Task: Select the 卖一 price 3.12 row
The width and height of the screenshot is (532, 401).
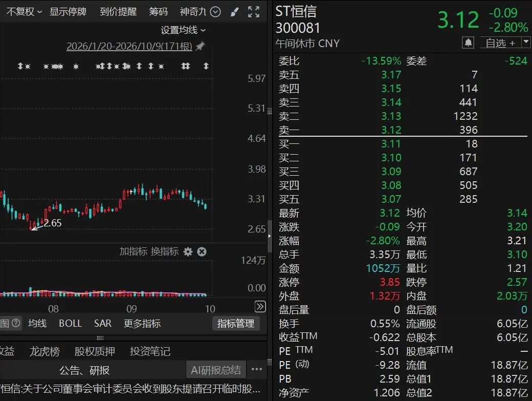Action: coord(402,130)
